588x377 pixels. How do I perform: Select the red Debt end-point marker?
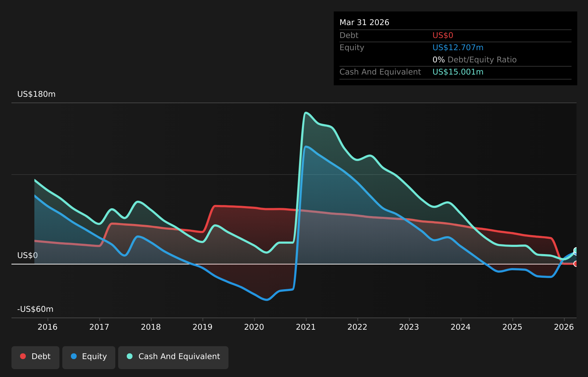point(576,264)
